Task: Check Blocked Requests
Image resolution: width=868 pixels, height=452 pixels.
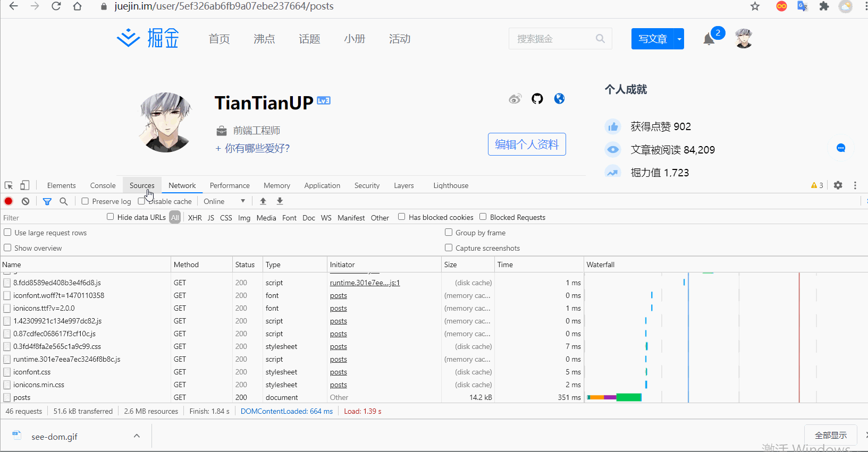Action: click(x=483, y=217)
